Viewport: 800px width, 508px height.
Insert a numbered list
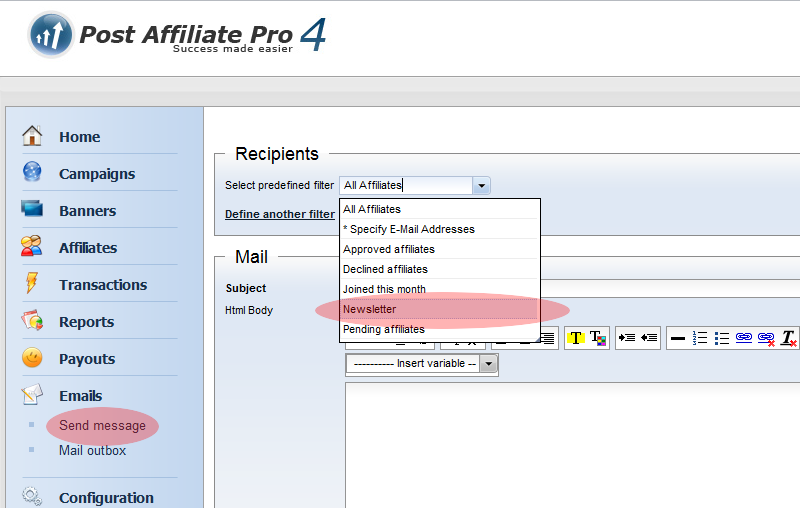pyautogui.click(x=699, y=338)
